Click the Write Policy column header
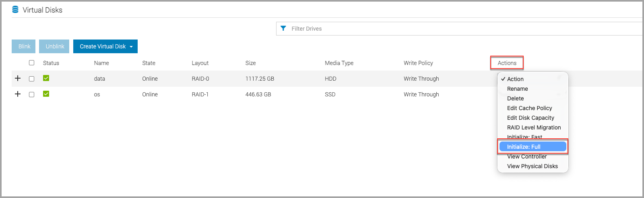This screenshot has height=198, width=644. tap(418, 63)
